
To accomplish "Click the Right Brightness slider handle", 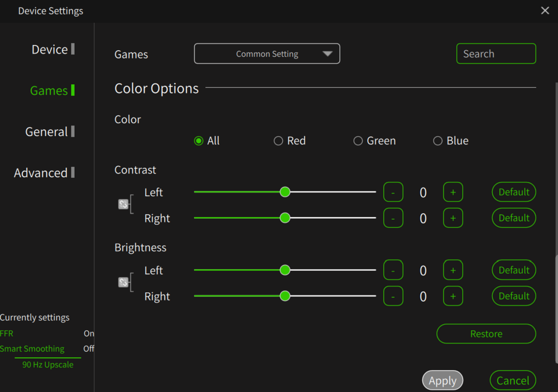I will (285, 296).
